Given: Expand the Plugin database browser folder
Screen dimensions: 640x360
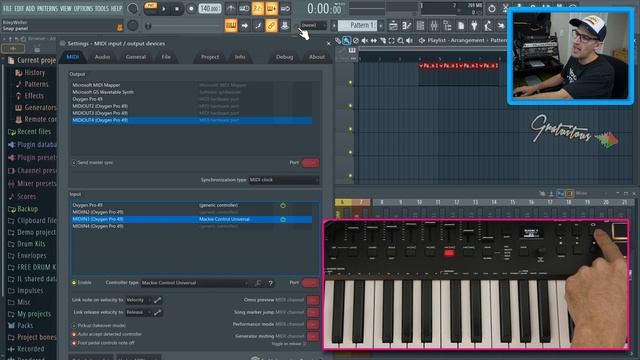Looking at the screenshot, I should pos(32,144).
